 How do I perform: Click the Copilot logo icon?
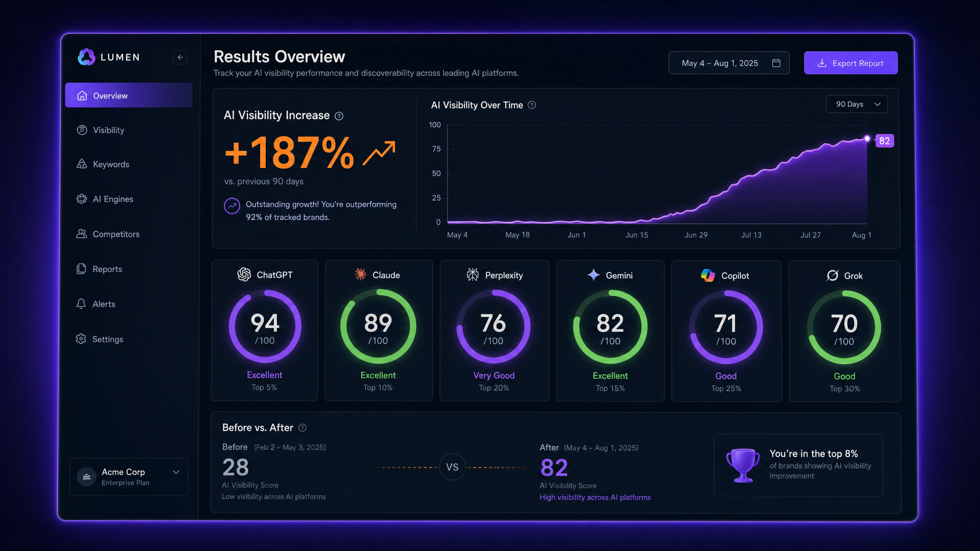(708, 275)
